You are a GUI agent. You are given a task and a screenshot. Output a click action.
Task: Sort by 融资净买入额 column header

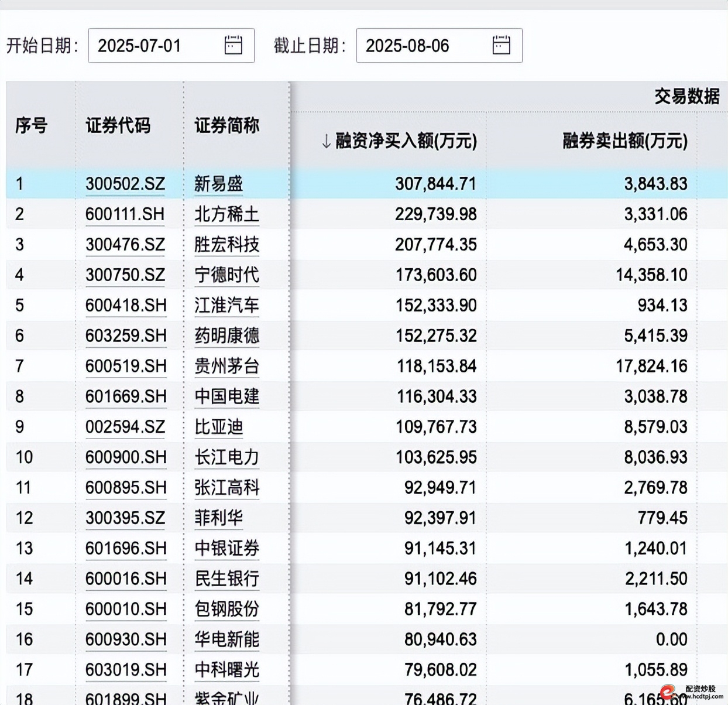coord(399,141)
